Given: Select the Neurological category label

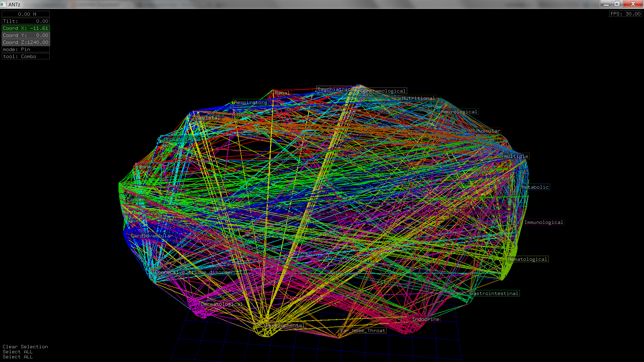Looking at the screenshot, I should tap(459, 112).
